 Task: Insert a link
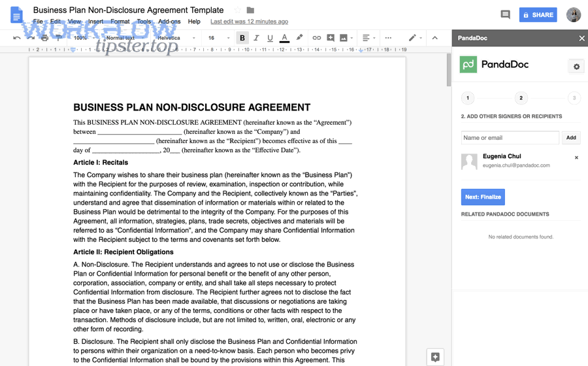coord(316,38)
